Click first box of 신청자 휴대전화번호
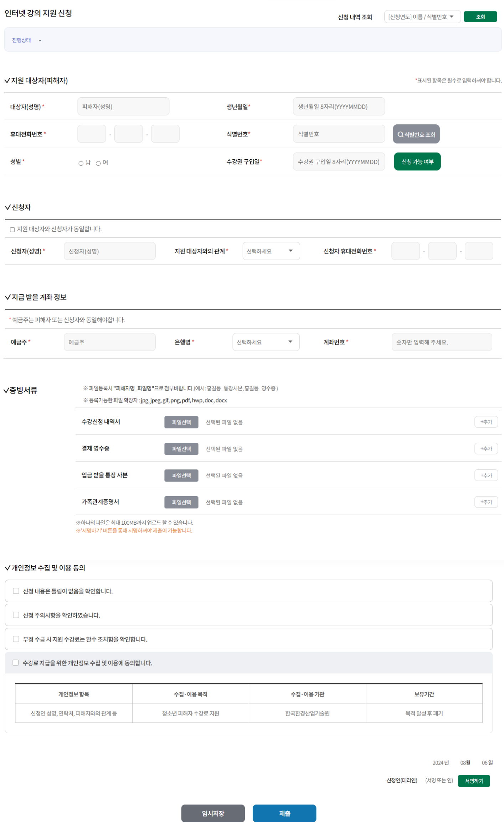Image resolution: width=504 pixels, height=823 pixels. click(x=405, y=251)
